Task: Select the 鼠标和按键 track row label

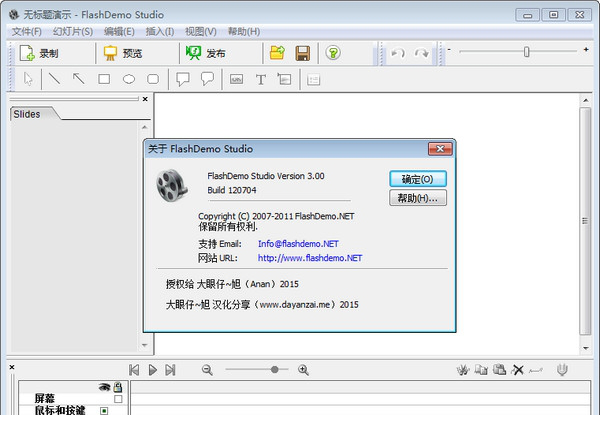Action: pyautogui.click(x=60, y=410)
